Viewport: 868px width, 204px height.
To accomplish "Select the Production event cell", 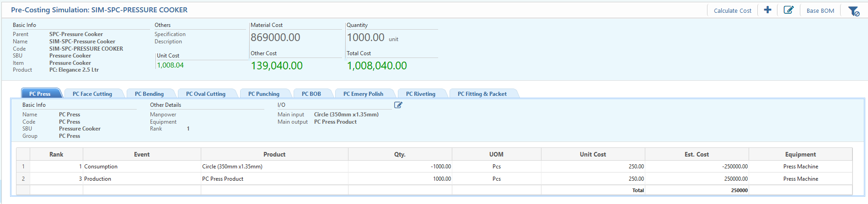I will [x=142, y=179].
